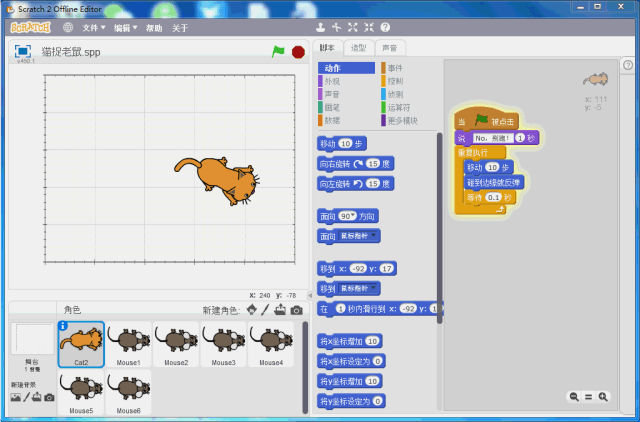Viewport: 640px width, 422px height.
Task: Click the blocks palette vertical scrollbar
Action: pos(440,228)
